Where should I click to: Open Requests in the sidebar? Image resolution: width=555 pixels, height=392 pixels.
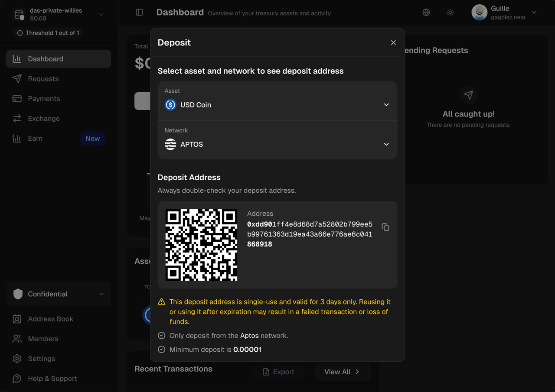point(59,79)
